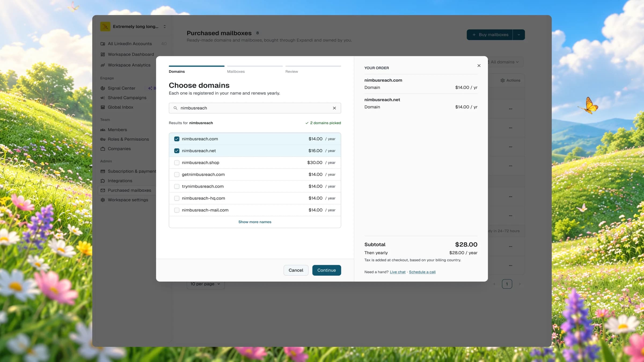Check nimbusreach-hq.com checkbox

pos(177,198)
